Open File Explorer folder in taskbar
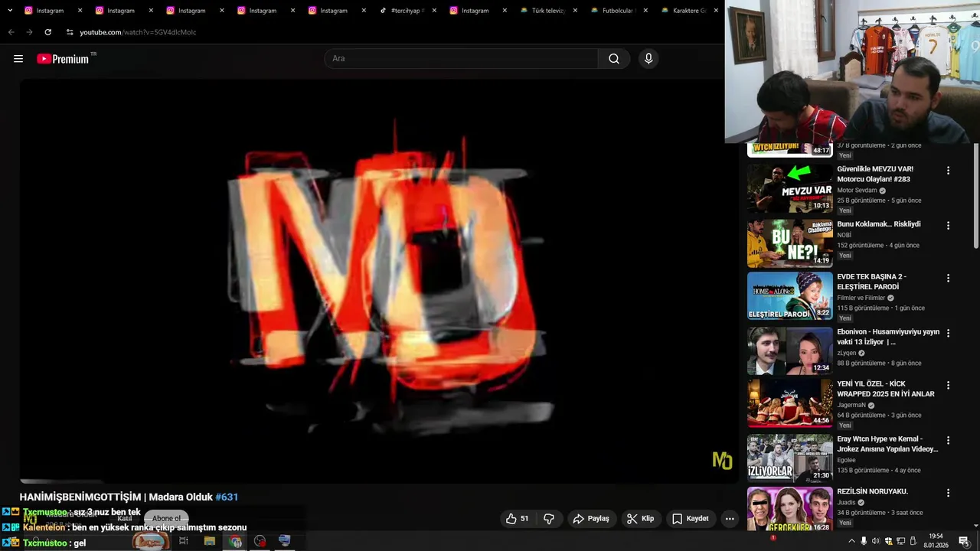This screenshot has height=551, width=980. pyautogui.click(x=209, y=541)
